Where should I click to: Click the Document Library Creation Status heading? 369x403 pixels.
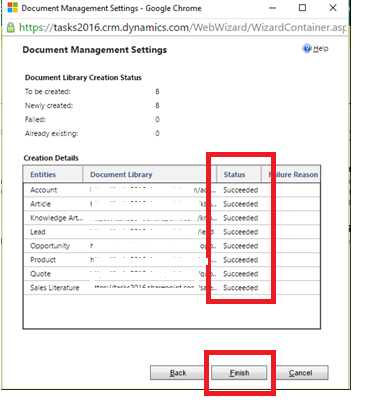pos(83,78)
